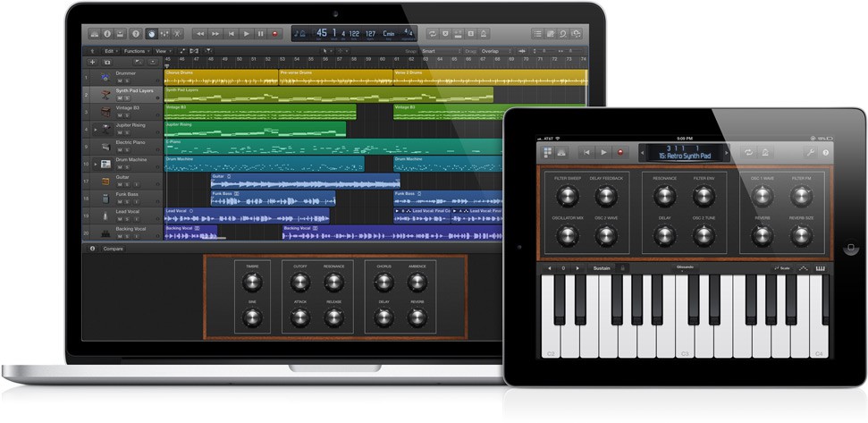Select the Lead Vocal microphone track icon
The width and height of the screenshot is (868, 423).
point(105,216)
